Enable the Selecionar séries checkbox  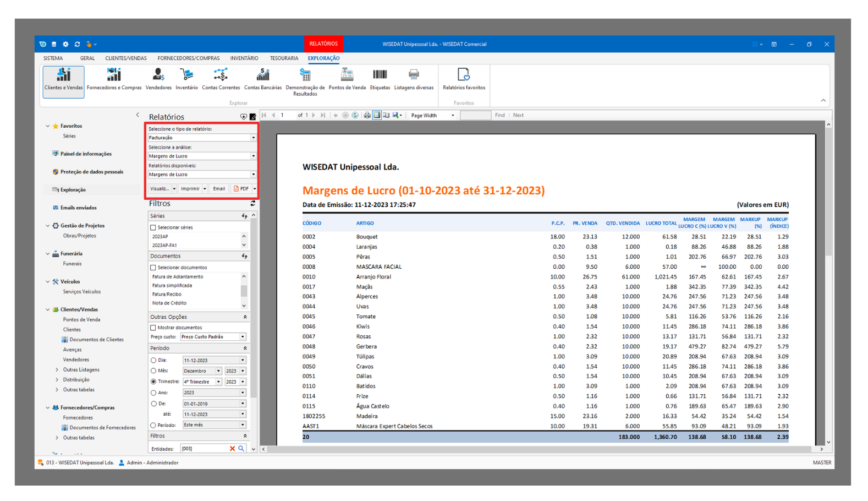(x=153, y=227)
